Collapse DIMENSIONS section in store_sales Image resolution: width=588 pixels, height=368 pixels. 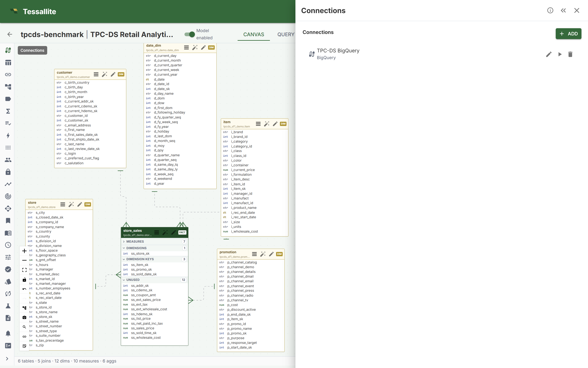click(x=155, y=248)
